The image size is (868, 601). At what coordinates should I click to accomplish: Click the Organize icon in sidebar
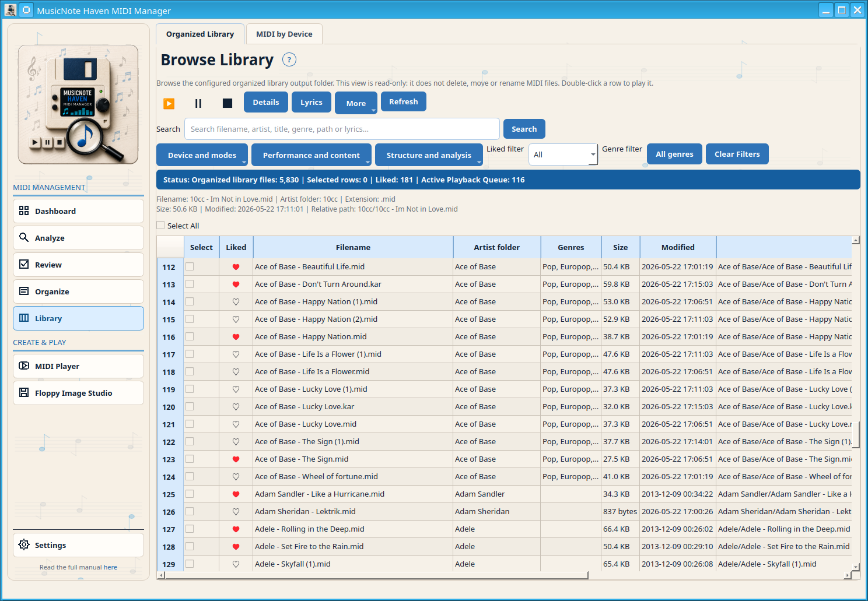click(24, 291)
